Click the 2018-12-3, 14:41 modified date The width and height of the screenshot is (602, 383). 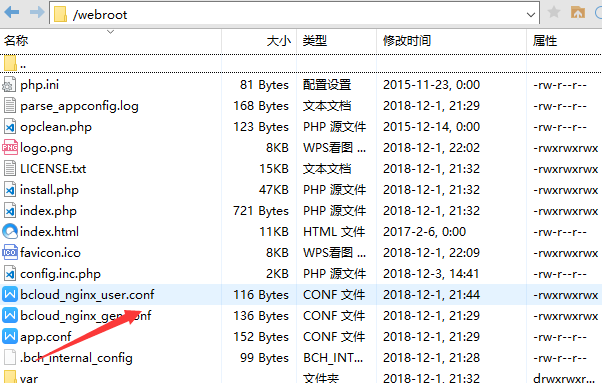[x=432, y=274]
